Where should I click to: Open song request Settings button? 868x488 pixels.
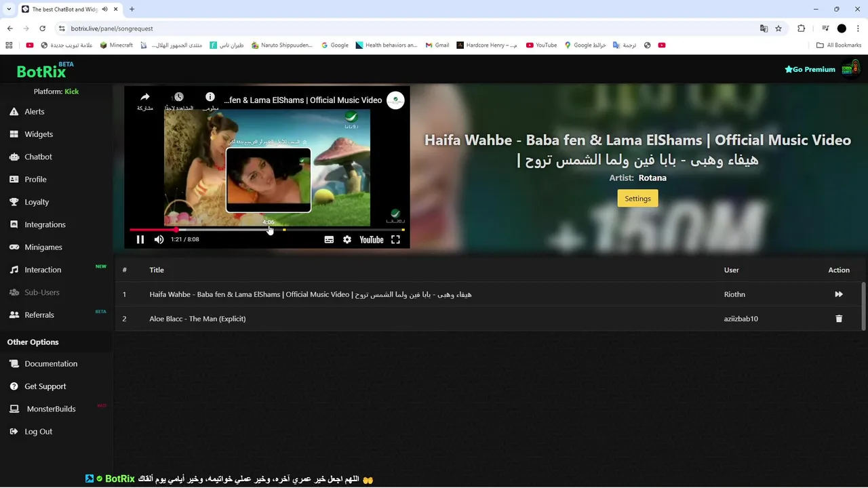637,199
